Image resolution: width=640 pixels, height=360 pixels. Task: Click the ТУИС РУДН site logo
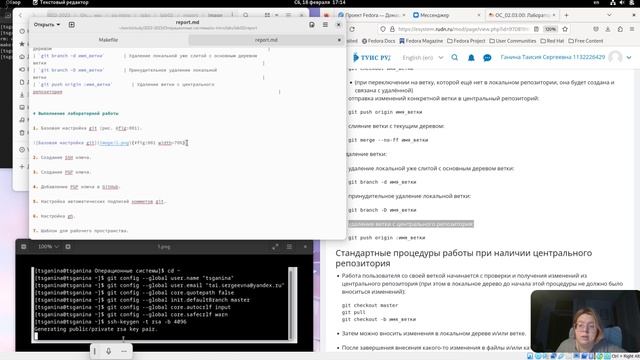pos(372,58)
